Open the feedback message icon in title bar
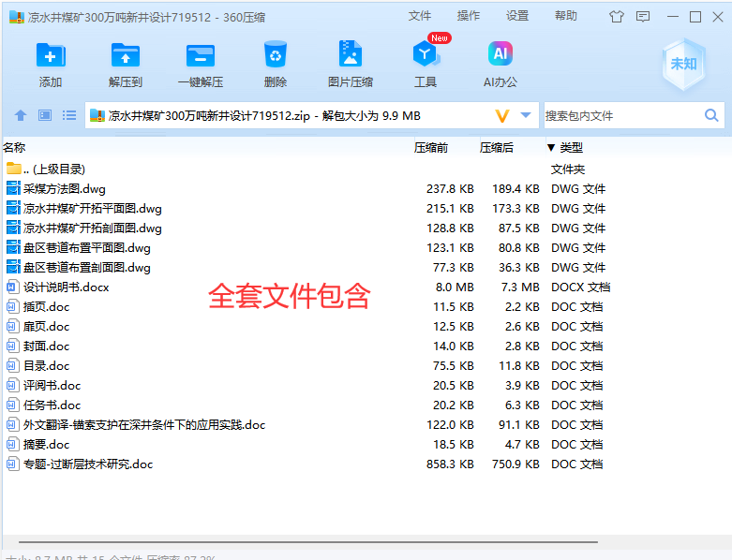732x560 pixels. [x=643, y=17]
